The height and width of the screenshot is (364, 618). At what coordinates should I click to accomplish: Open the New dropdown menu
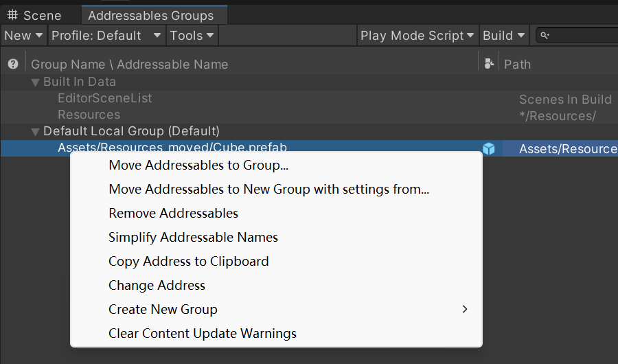[23, 36]
